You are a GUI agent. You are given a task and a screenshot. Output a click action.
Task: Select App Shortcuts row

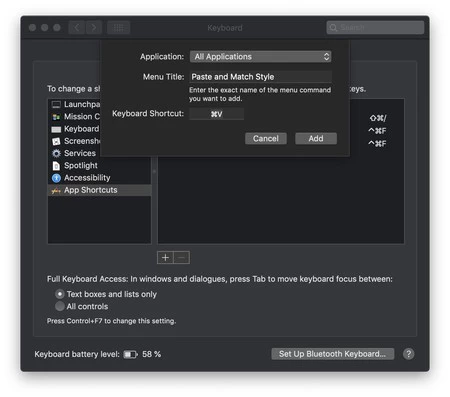tap(100, 190)
